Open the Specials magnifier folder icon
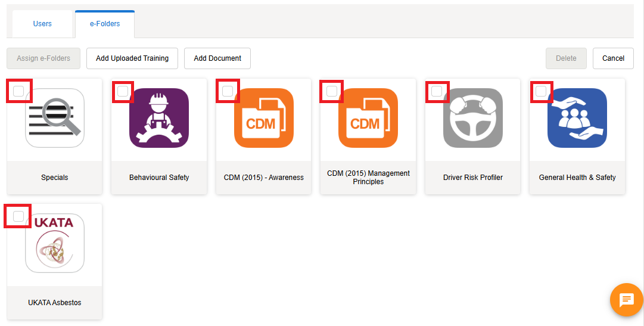 point(55,118)
